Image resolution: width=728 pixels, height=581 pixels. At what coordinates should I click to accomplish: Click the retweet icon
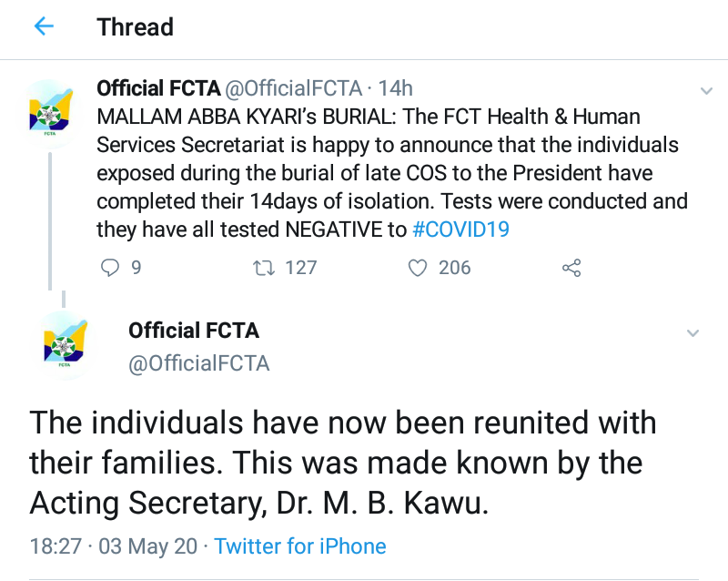(x=264, y=268)
